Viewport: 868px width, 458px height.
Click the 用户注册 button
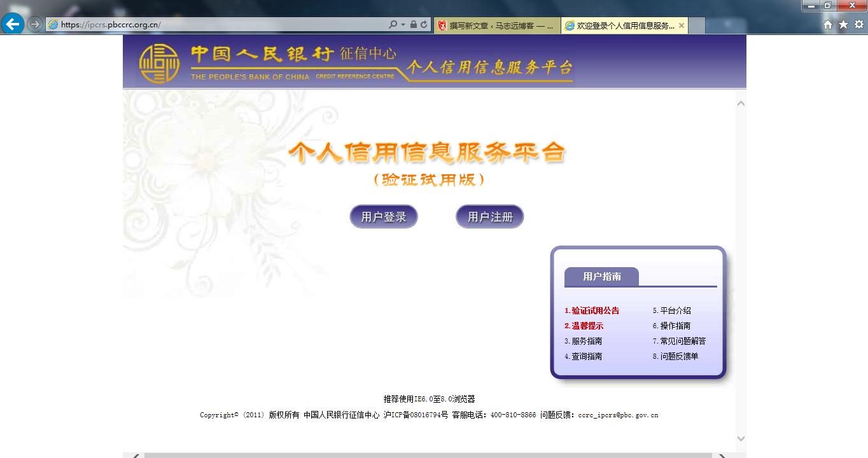pyautogui.click(x=490, y=216)
